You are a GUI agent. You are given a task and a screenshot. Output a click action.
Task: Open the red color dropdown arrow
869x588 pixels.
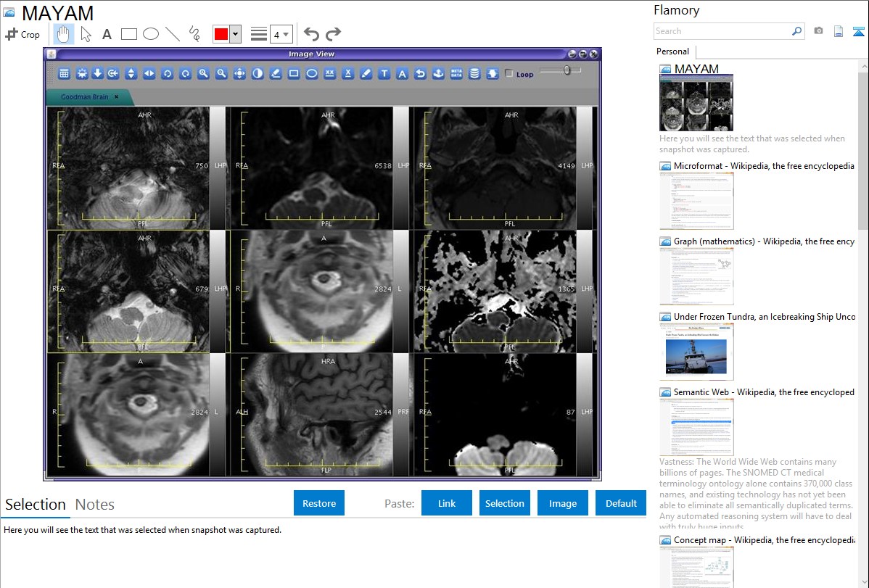click(235, 34)
